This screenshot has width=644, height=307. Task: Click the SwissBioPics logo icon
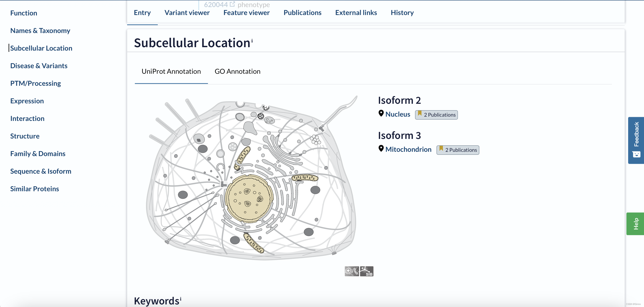[352, 271]
